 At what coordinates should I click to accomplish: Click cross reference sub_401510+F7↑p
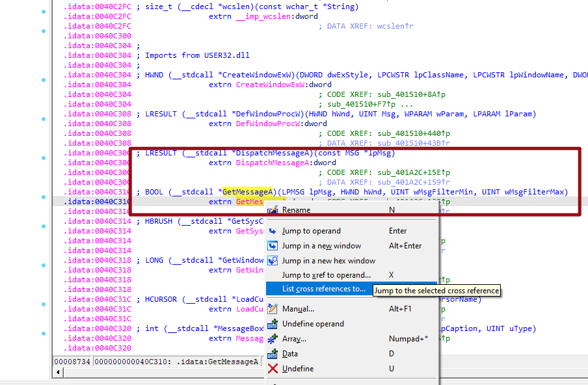[x=362, y=104]
